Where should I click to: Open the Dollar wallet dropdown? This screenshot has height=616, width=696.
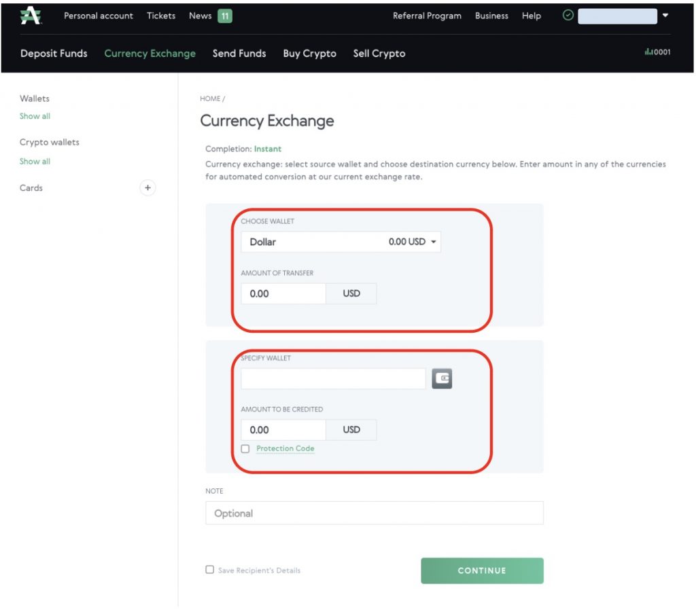point(434,242)
